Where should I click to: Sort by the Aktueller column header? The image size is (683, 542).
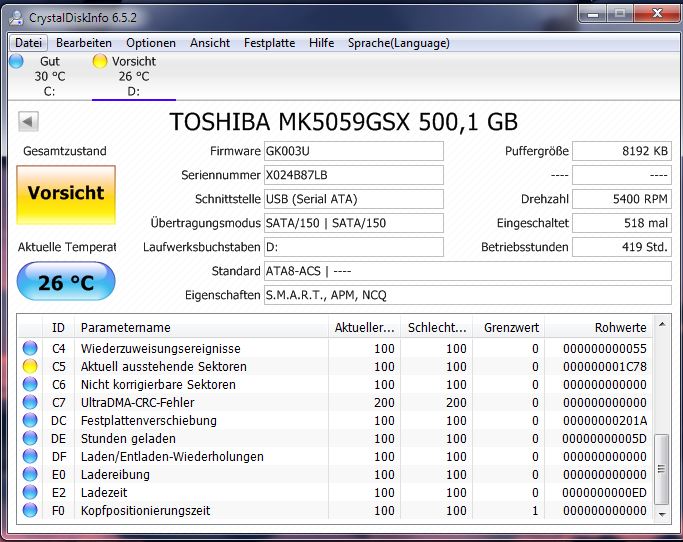(364, 327)
